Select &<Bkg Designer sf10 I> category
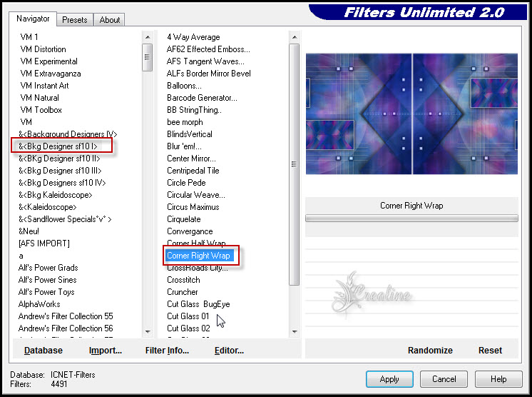The image size is (532, 397). pos(58,146)
